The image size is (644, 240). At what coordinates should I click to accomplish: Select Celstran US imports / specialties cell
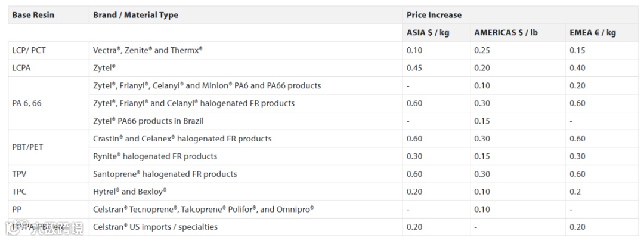(155, 227)
